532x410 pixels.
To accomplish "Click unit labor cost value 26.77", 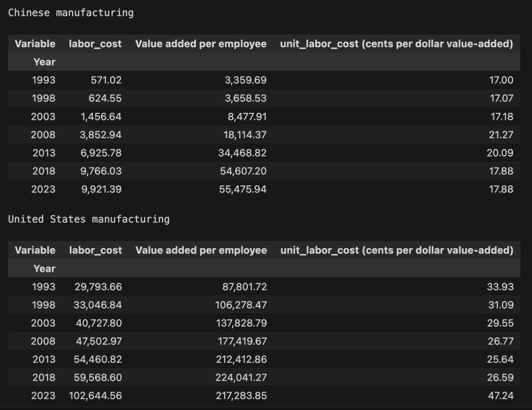I will coord(501,341).
